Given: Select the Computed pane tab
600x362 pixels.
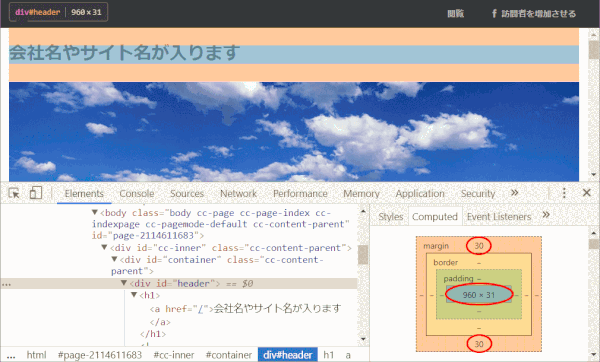Looking at the screenshot, I should coord(435,217).
